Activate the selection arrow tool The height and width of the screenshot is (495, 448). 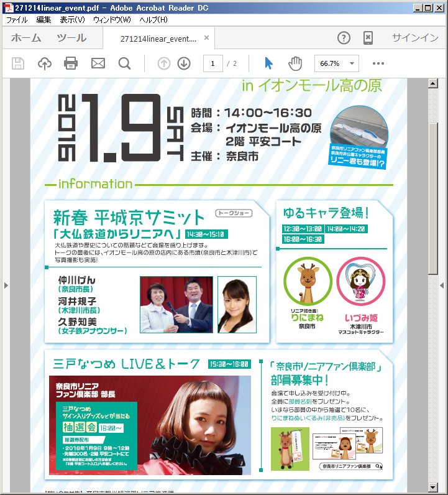[x=268, y=63]
